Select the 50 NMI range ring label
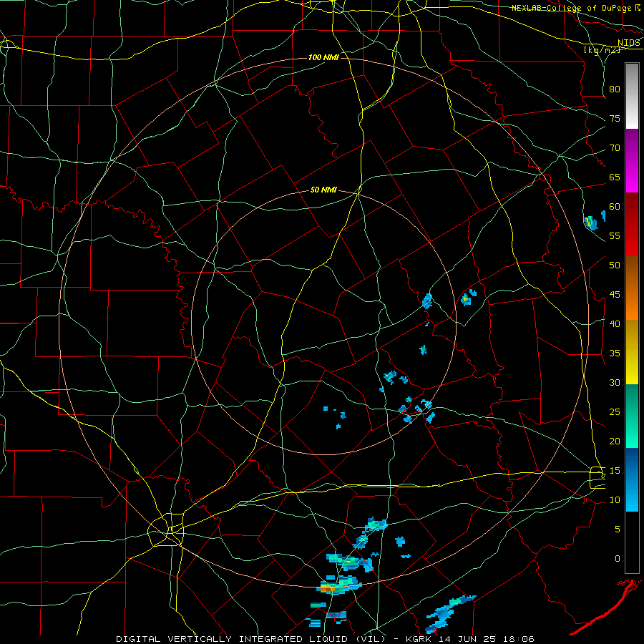The width and height of the screenshot is (644, 644). pyautogui.click(x=323, y=190)
